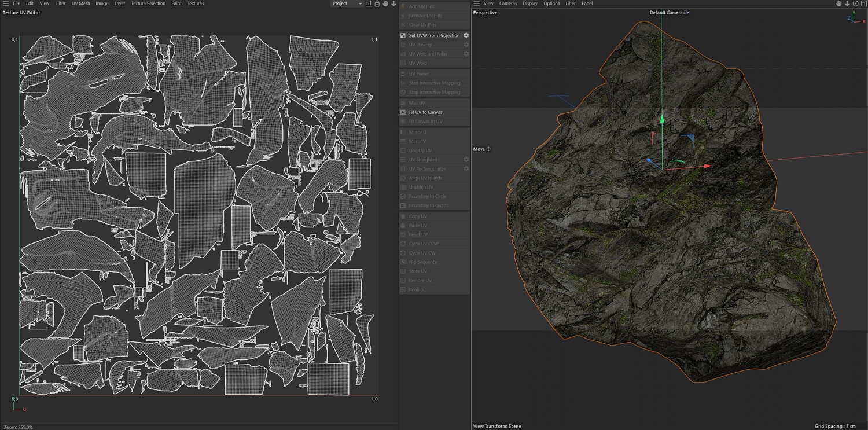Click the Restore UV command
Screen dimensions: 868x430
(435, 281)
